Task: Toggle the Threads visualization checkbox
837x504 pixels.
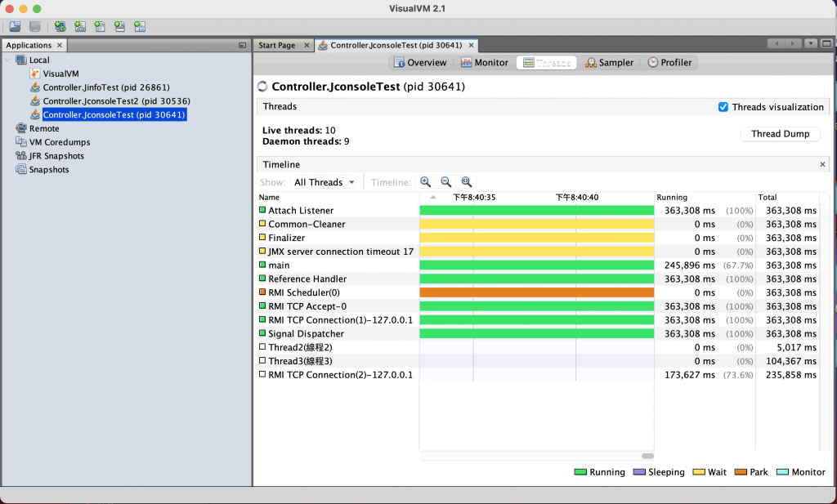Action: pos(723,107)
